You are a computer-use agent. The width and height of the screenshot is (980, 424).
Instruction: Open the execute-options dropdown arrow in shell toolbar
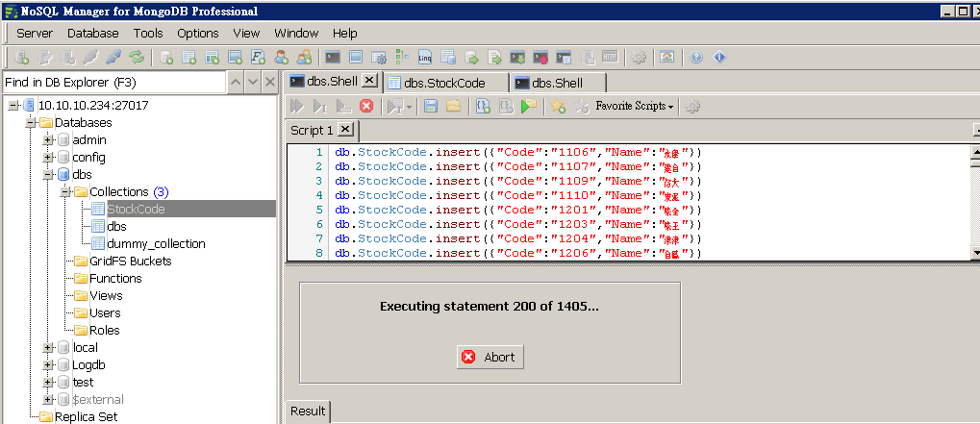[409, 108]
